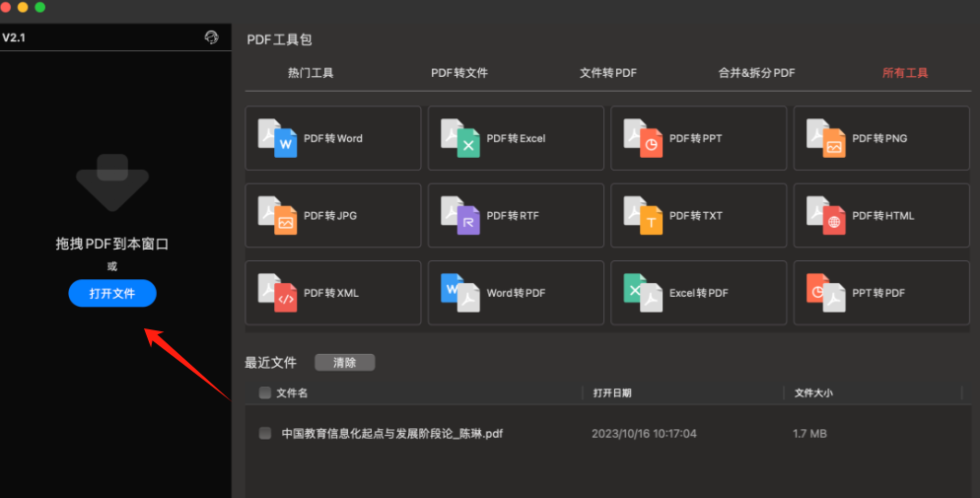
Task: Check the box for 中国教育信息化 pdf row
Action: tap(265, 433)
